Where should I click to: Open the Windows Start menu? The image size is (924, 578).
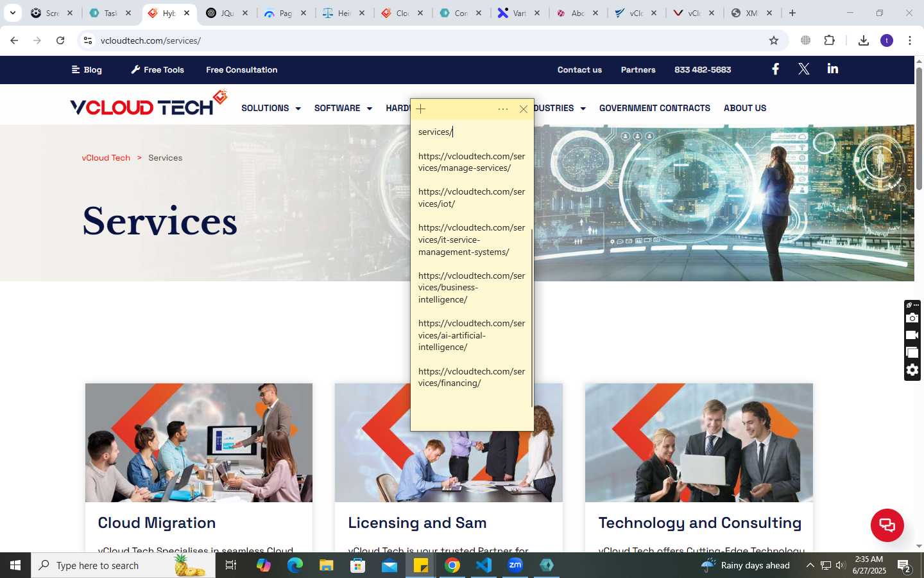click(x=15, y=565)
